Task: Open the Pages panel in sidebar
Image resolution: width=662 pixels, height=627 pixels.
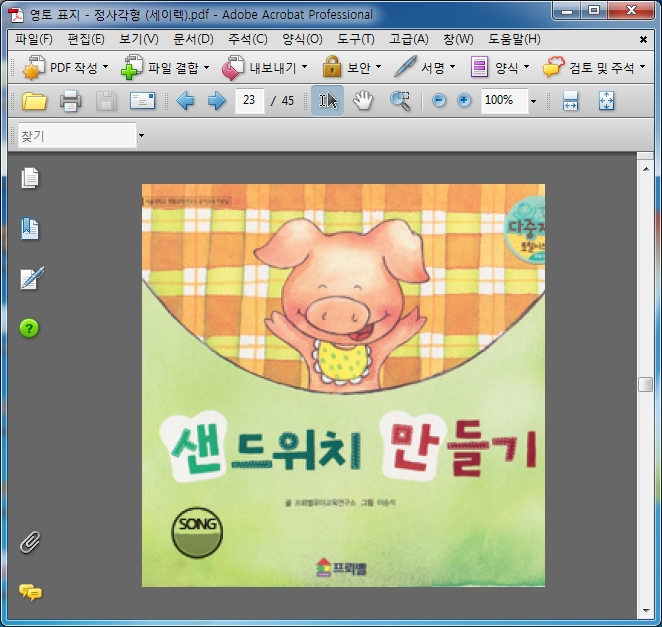Action: tap(31, 179)
